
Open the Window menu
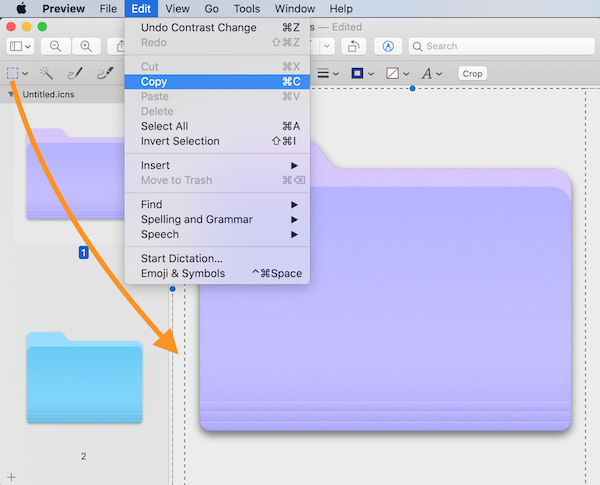pos(295,8)
